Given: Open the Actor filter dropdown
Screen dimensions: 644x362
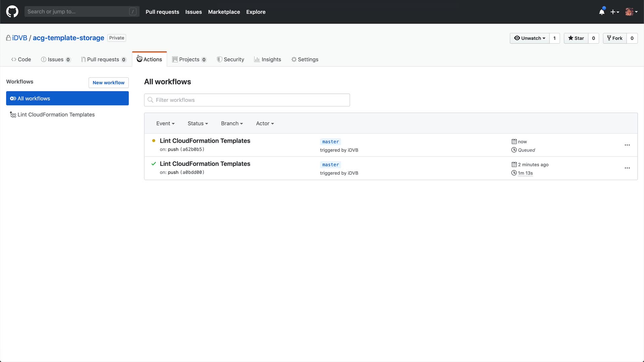Looking at the screenshot, I should coord(265,123).
